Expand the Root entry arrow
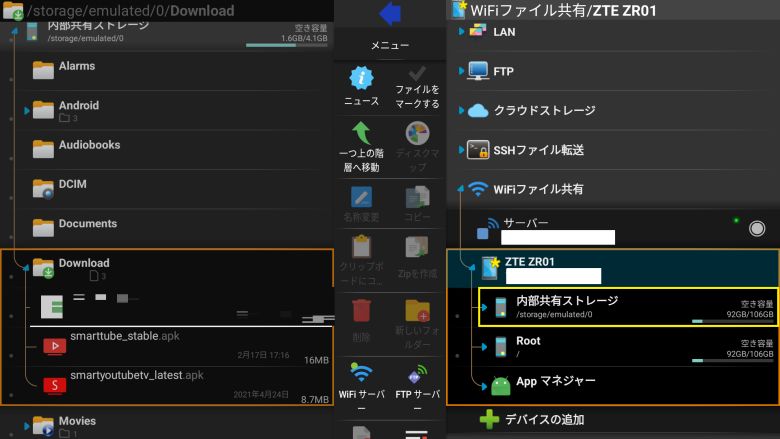Screen dimensions: 780x439 (484, 347)
